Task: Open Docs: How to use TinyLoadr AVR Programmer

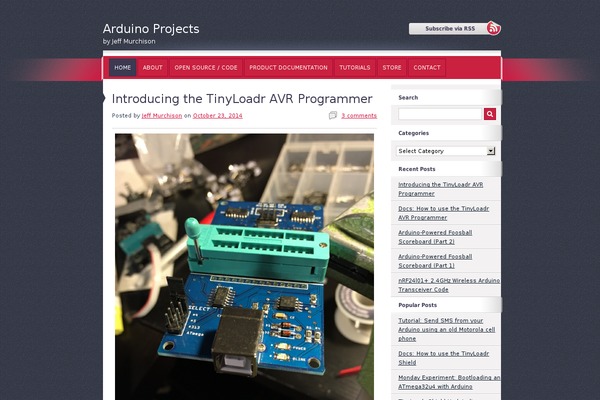Action: tap(443, 213)
